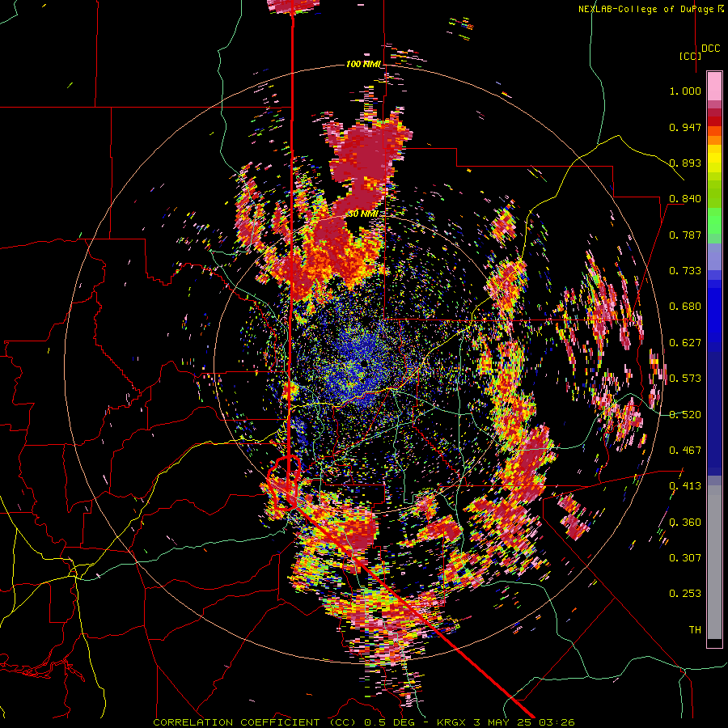Click the TH label on legend
Screen dimensions: 728x728
[695, 629]
